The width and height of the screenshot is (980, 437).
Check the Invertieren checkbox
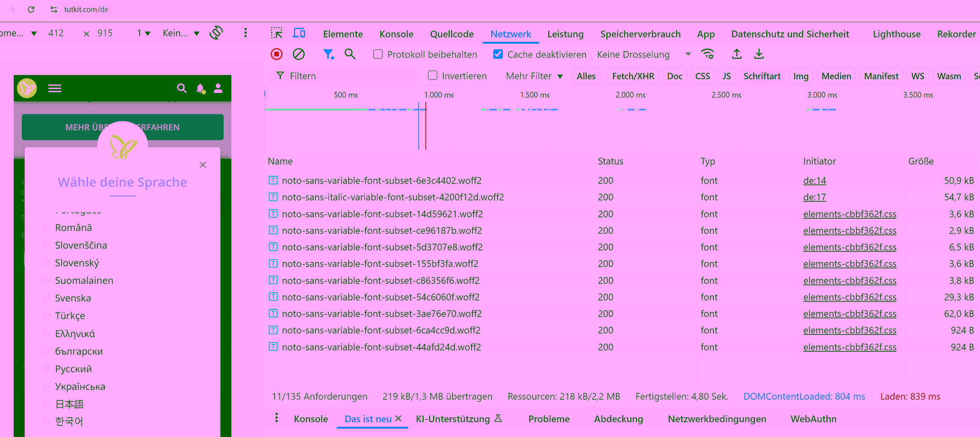click(x=432, y=75)
